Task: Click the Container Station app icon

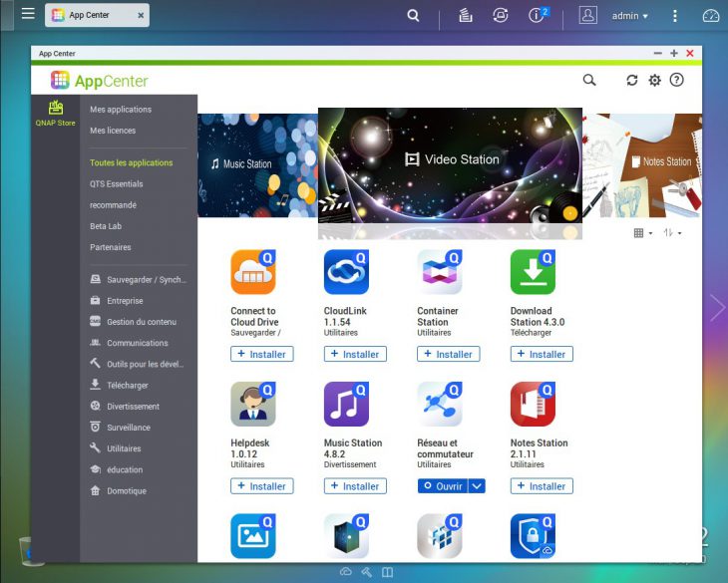Action: 439,272
